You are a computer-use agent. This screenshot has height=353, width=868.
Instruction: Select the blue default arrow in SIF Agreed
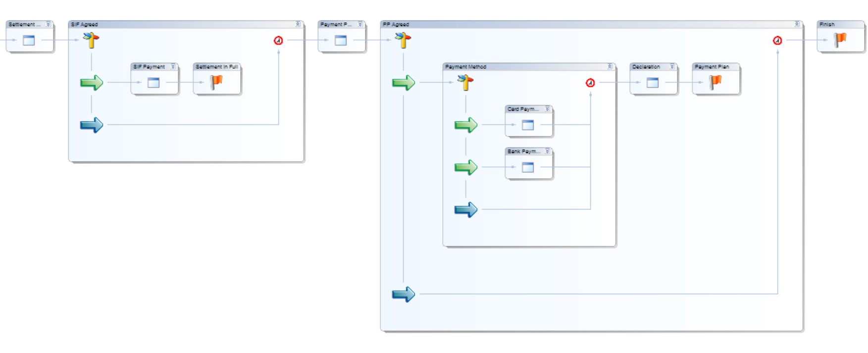tap(92, 125)
